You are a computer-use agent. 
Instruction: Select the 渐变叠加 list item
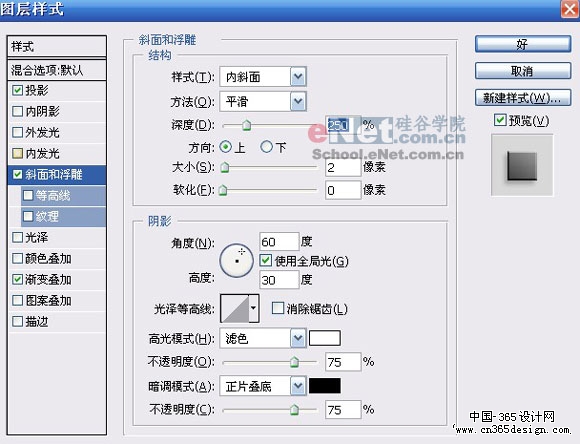[x=57, y=280]
